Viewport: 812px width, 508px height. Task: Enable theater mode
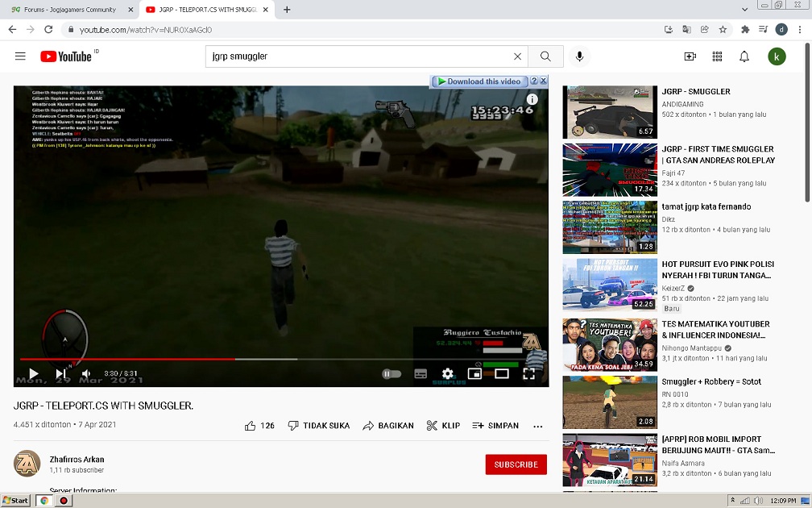pos(502,374)
